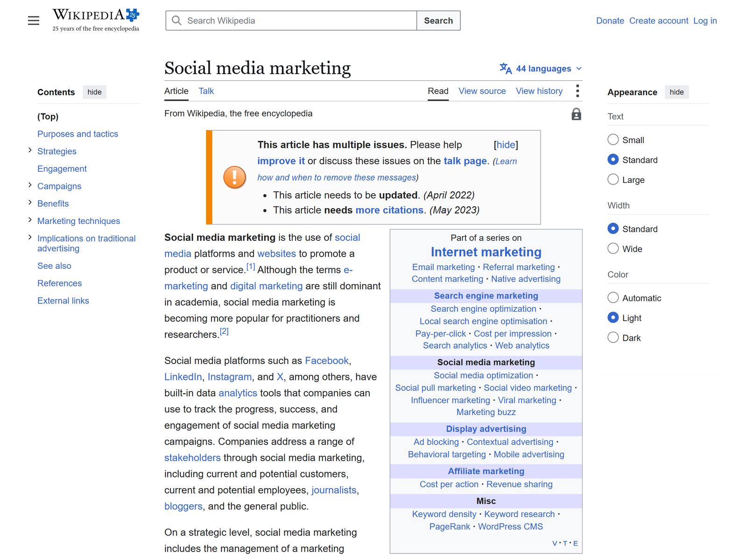
Task: Select Standard width option
Action: pos(613,229)
